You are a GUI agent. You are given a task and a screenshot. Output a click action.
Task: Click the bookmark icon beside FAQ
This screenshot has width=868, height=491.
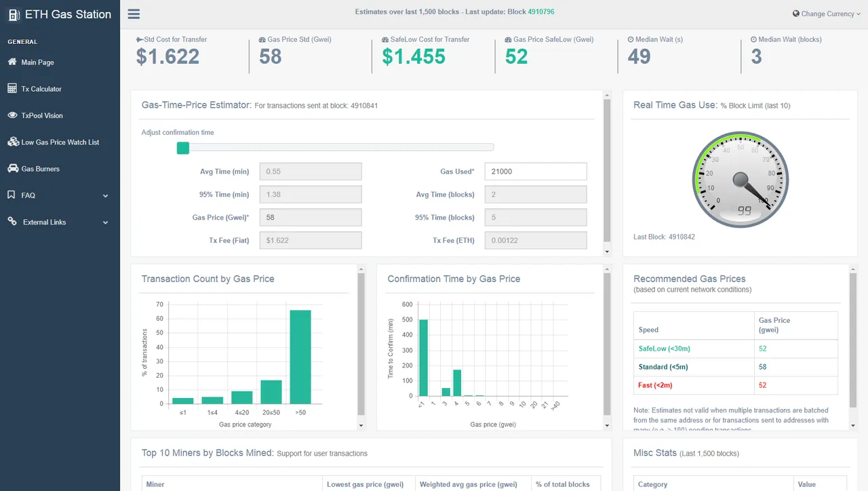(12, 195)
